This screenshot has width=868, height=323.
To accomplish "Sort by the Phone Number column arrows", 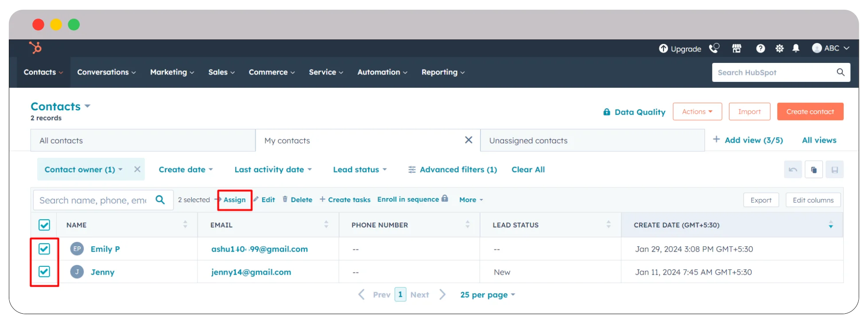I will click(x=468, y=225).
